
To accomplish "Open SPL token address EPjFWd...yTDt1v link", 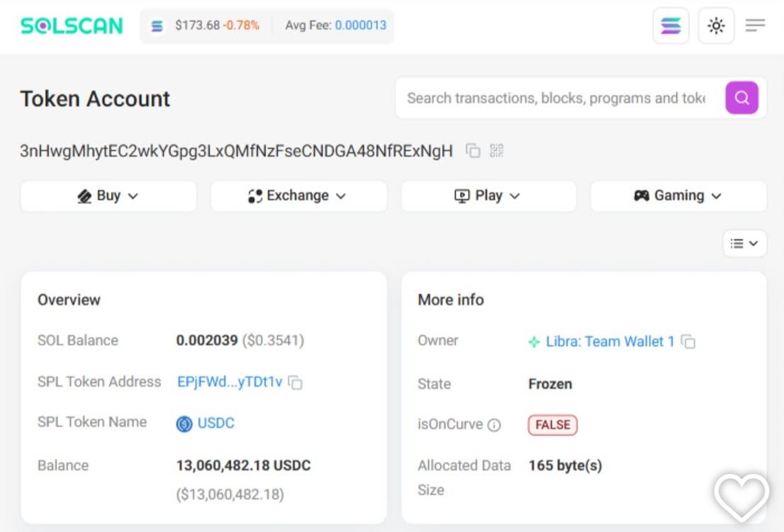I will coord(230,382).
